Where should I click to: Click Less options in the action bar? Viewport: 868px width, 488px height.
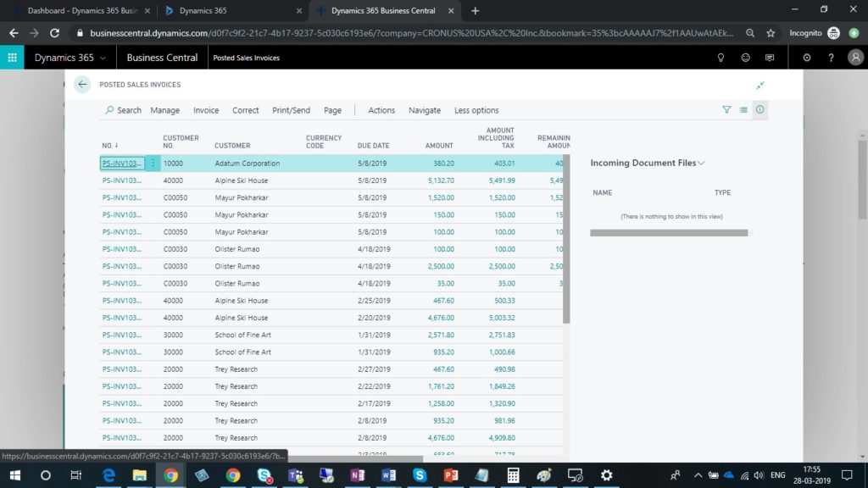click(x=476, y=110)
